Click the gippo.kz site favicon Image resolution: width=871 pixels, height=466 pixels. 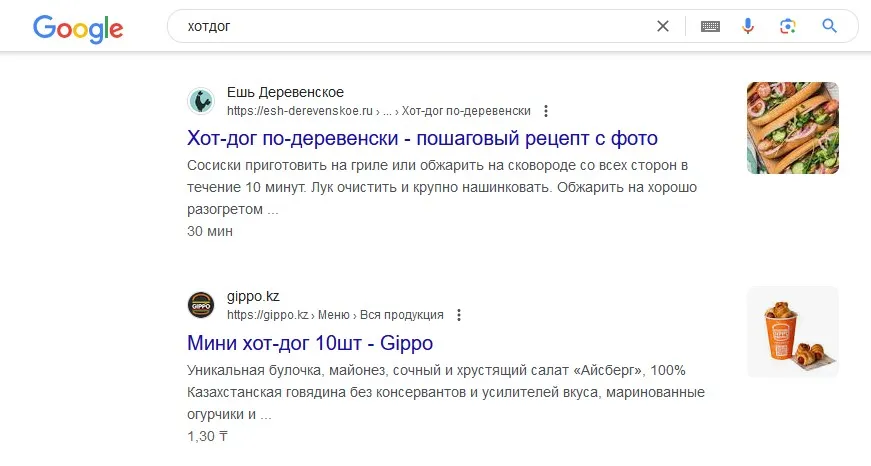tap(201, 305)
